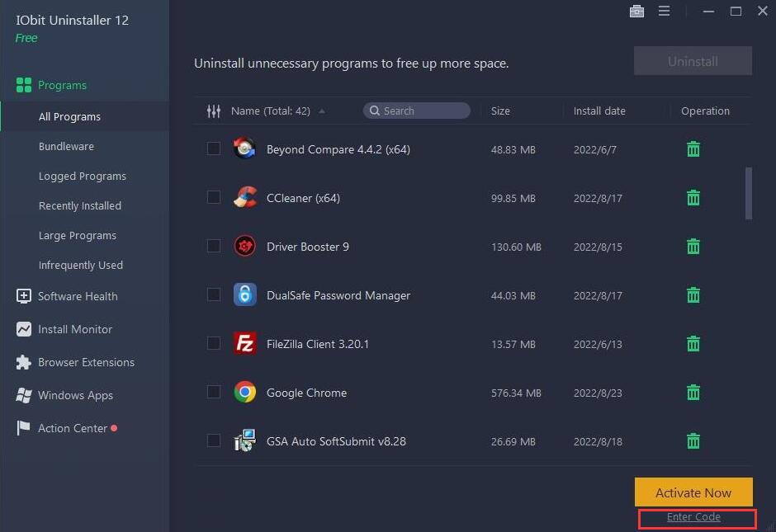Remove FileZilla Client using trash icon

[693, 344]
